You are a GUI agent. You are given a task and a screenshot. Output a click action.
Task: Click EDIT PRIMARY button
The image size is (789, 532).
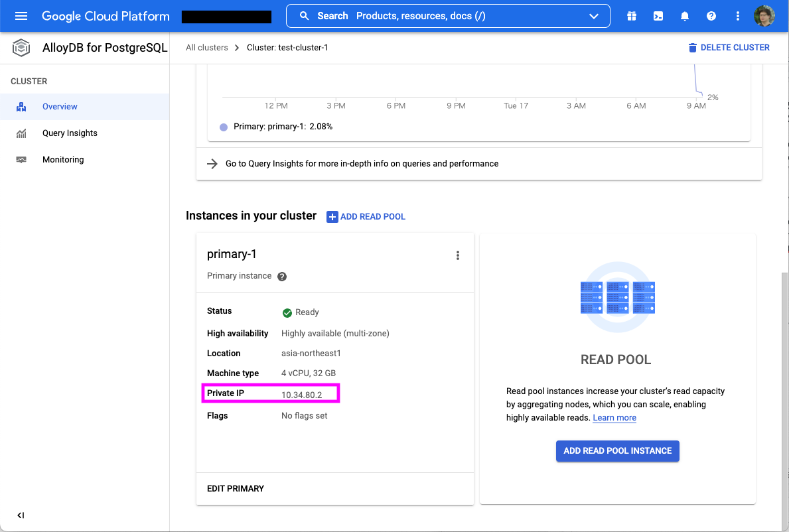click(236, 489)
